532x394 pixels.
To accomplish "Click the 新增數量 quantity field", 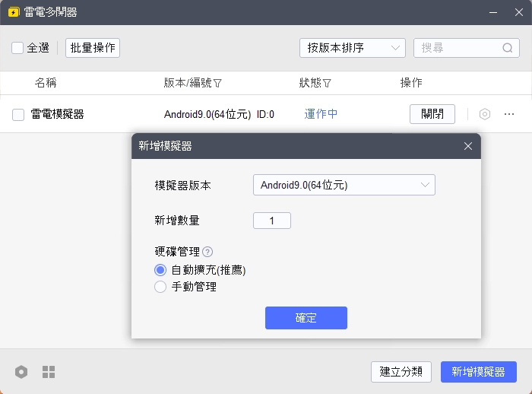I will [272, 221].
